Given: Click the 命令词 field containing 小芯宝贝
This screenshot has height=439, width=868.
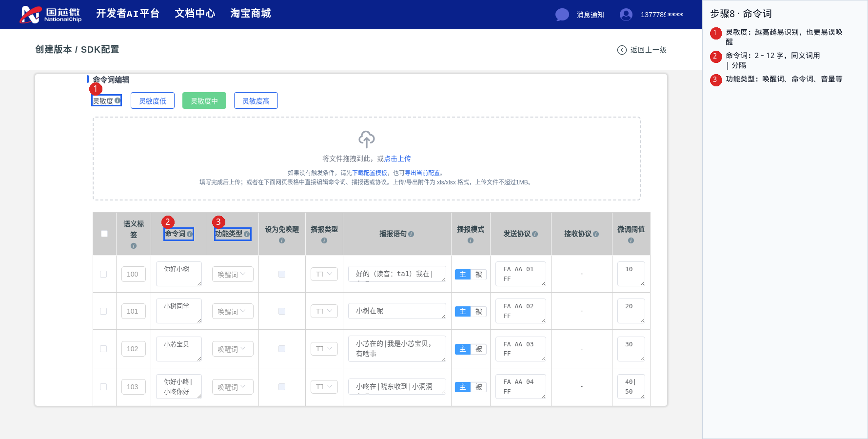Looking at the screenshot, I should pos(179,349).
